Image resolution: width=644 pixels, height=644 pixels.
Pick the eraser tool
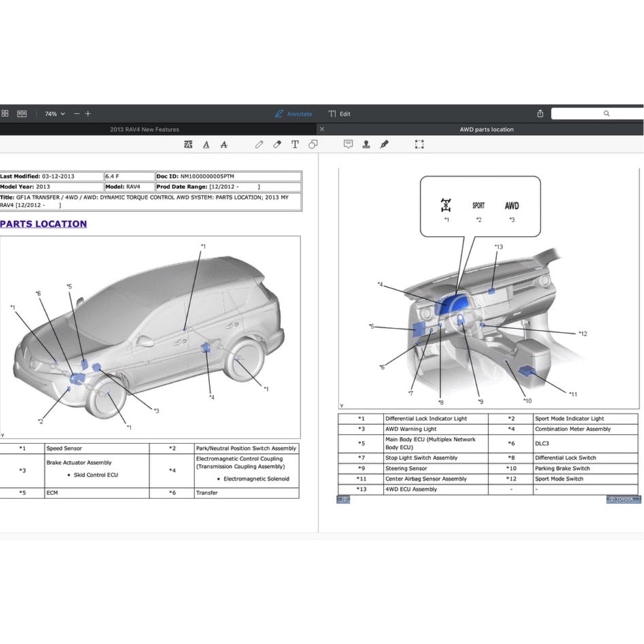[x=277, y=144]
